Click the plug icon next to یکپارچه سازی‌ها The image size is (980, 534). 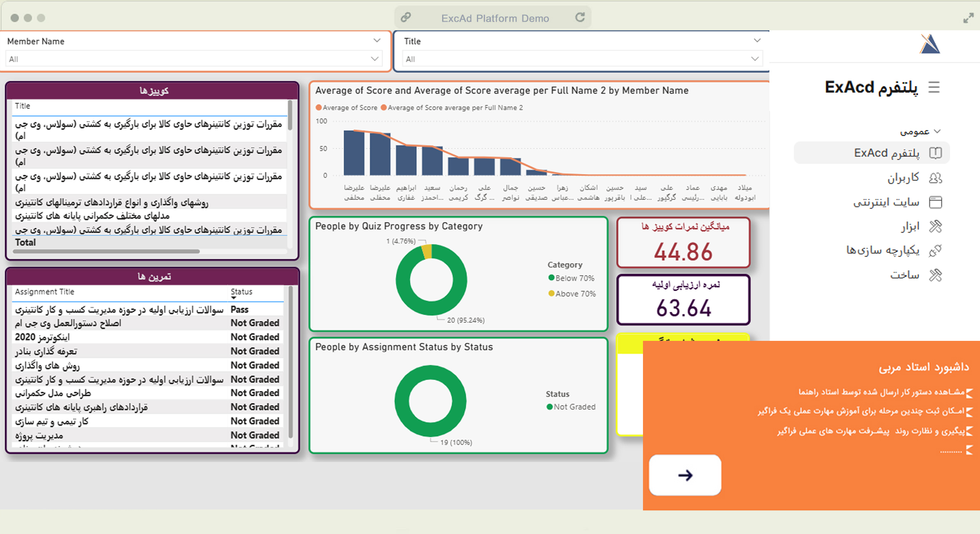point(935,250)
